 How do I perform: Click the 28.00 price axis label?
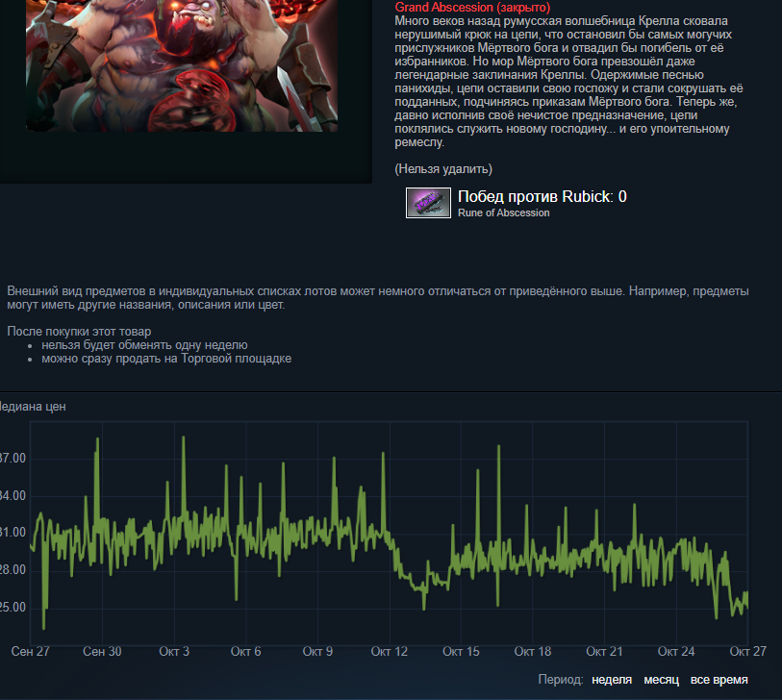click(x=13, y=570)
